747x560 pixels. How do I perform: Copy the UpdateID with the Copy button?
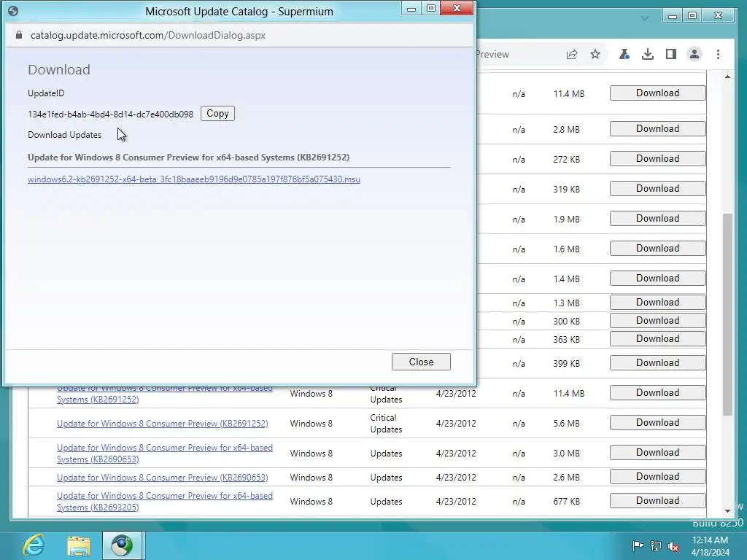(x=217, y=113)
